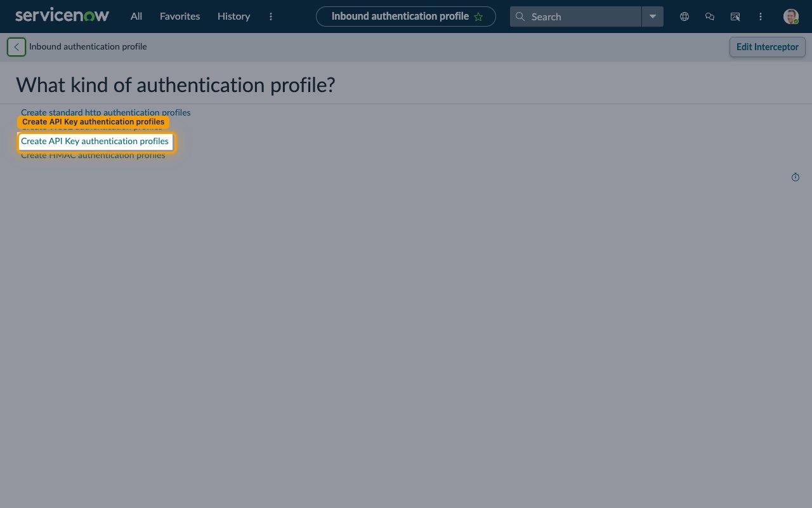Open the Favorites menu
This screenshot has width=812, height=508.
pyautogui.click(x=180, y=17)
